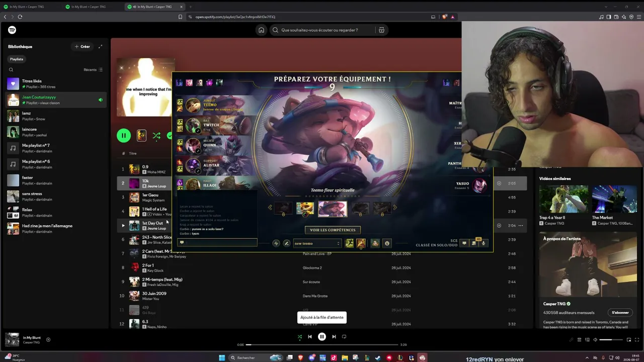
Task: Click the library search magnifier icon
Action: click(11, 70)
